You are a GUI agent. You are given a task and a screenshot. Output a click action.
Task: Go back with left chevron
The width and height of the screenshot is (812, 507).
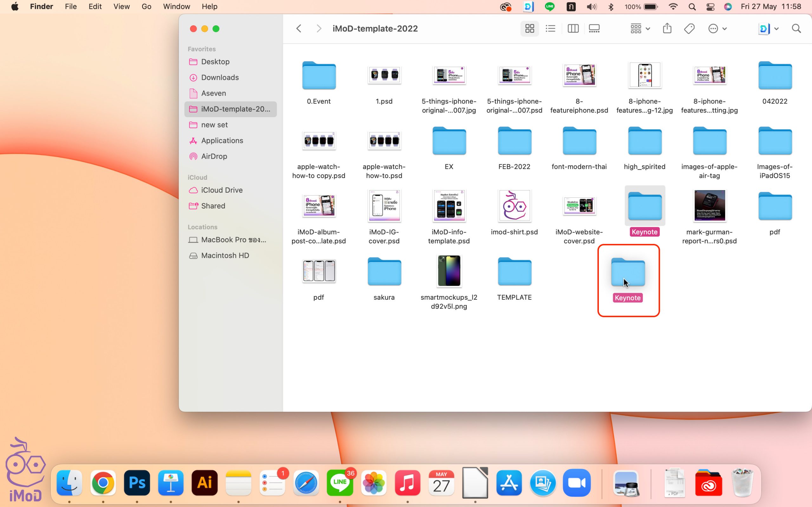(298, 29)
